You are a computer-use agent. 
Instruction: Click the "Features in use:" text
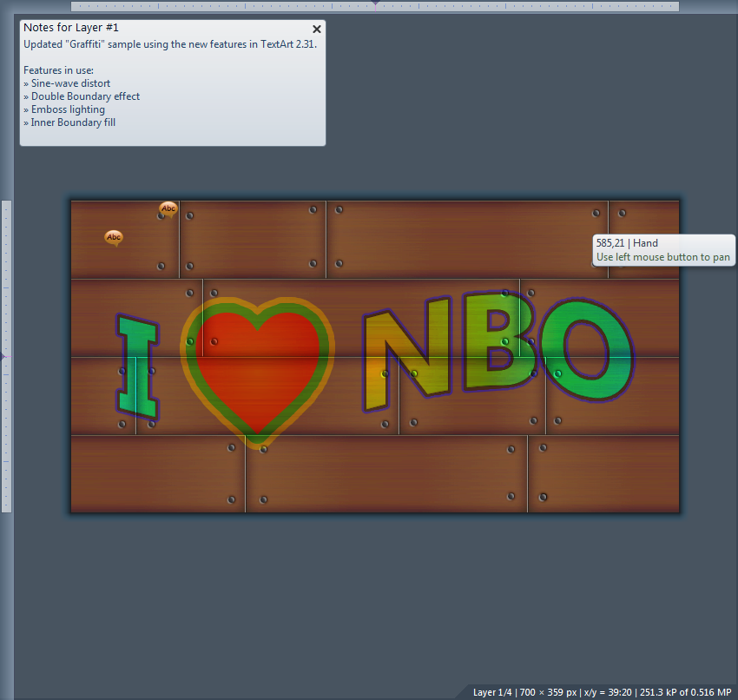(59, 70)
